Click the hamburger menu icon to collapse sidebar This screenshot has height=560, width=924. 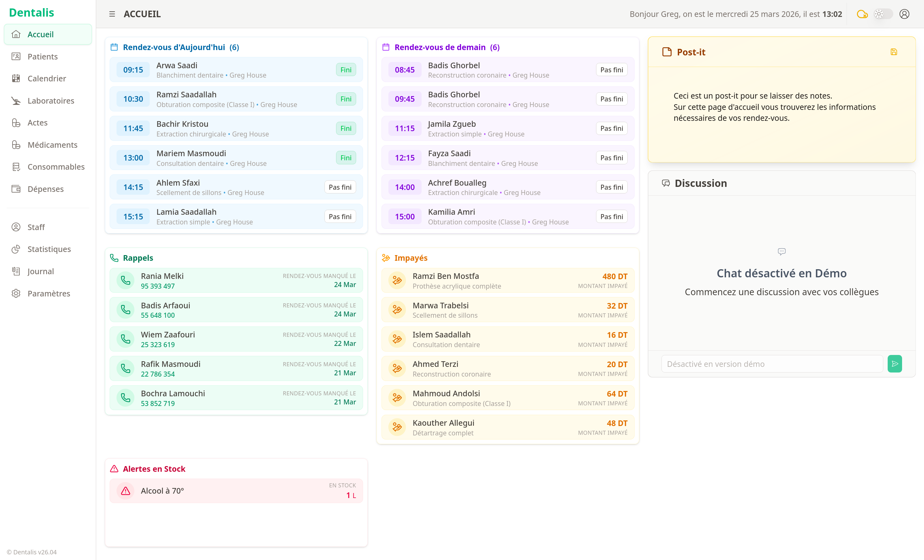pos(112,14)
